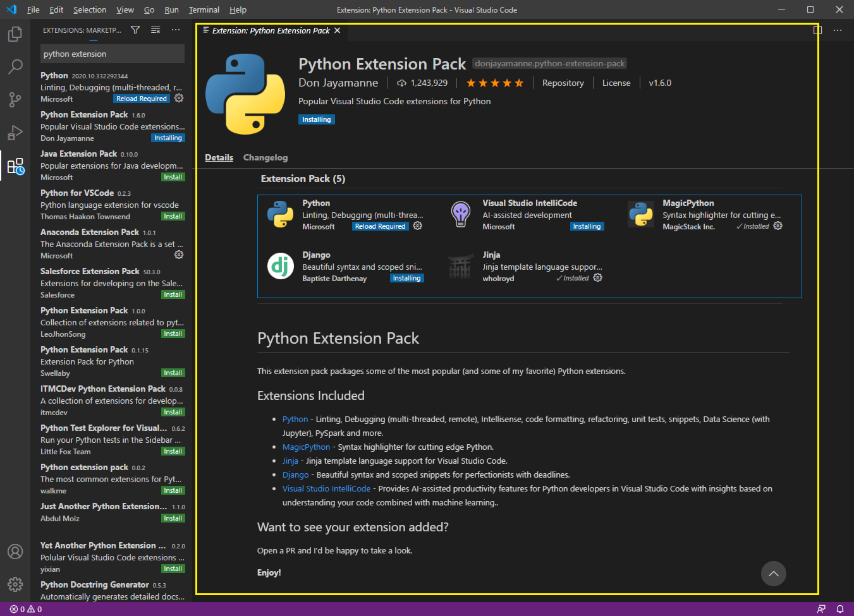Screen dimensions: 854x616
Task: Open the Help menu
Action: coord(238,9)
